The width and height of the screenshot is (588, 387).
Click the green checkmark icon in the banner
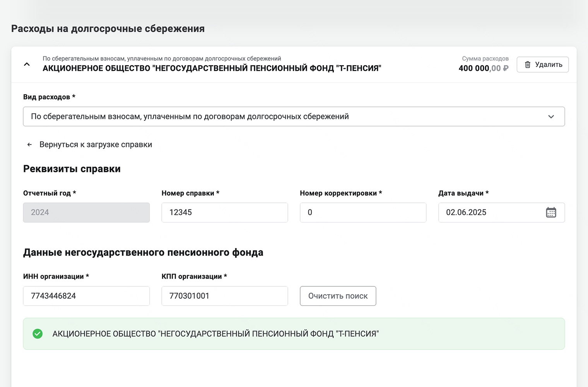pos(38,334)
